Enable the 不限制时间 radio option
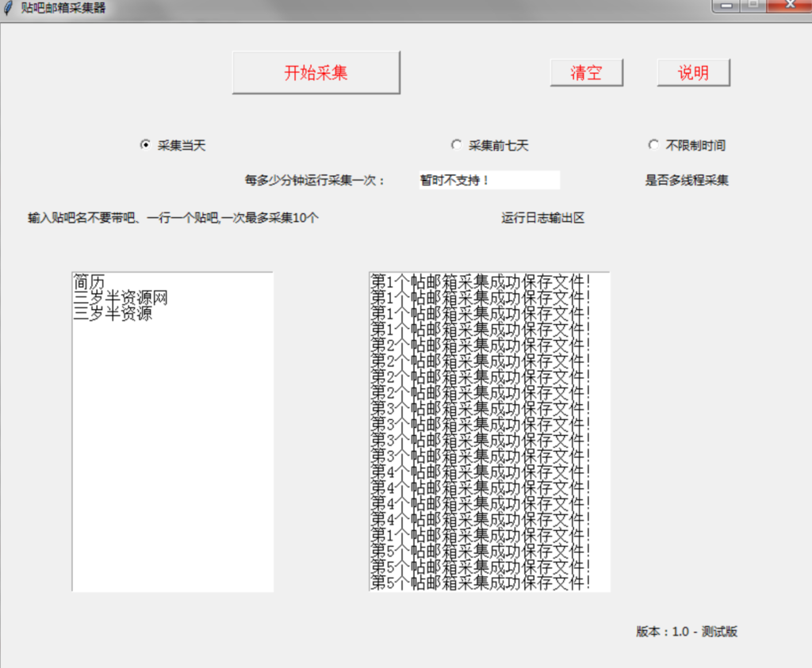Image resolution: width=812 pixels, height=668 pixels. point(653,145)
